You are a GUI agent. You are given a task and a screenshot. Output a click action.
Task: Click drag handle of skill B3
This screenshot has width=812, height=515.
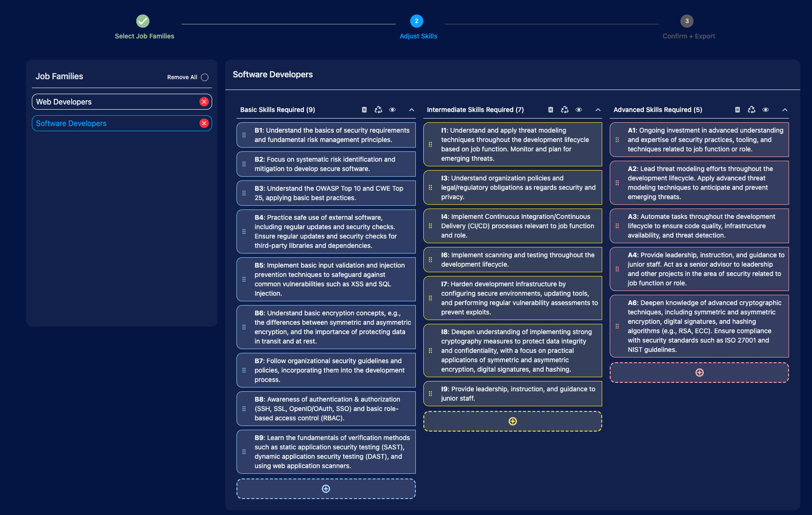[244, 193]
